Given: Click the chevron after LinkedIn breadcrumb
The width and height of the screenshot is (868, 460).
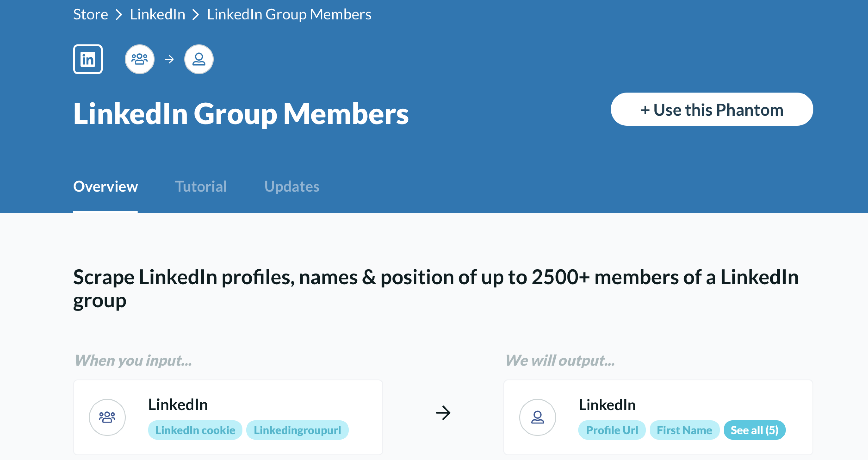Looking at the screenshot, I should [196, 15].
